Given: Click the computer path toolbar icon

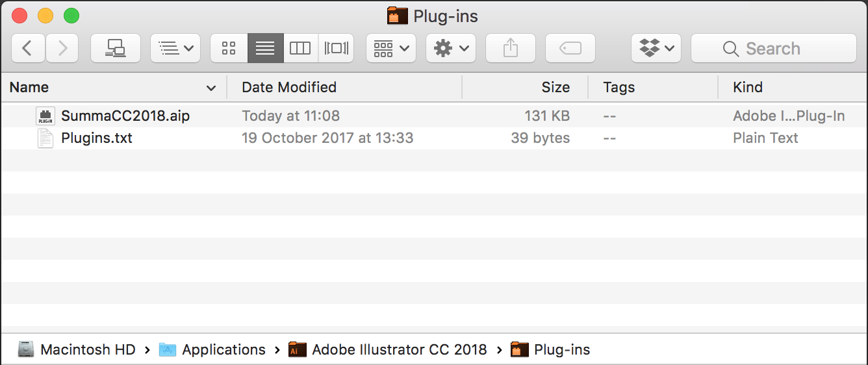Looking at the screenshot, I should (x=116, y=48).
